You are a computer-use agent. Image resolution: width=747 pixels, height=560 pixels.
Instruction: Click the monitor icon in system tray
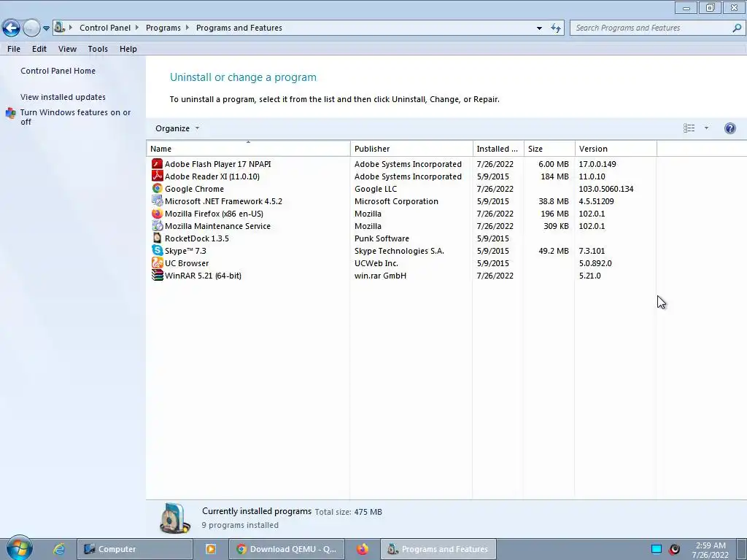[656, 550]
